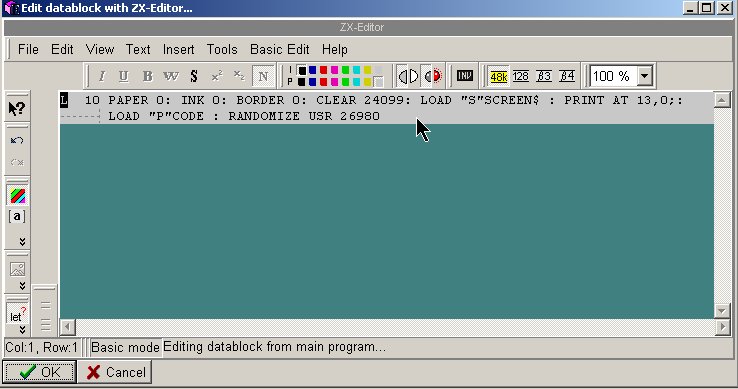Click the multicolor diagonal stripes icon

click(x=18, y=196)
